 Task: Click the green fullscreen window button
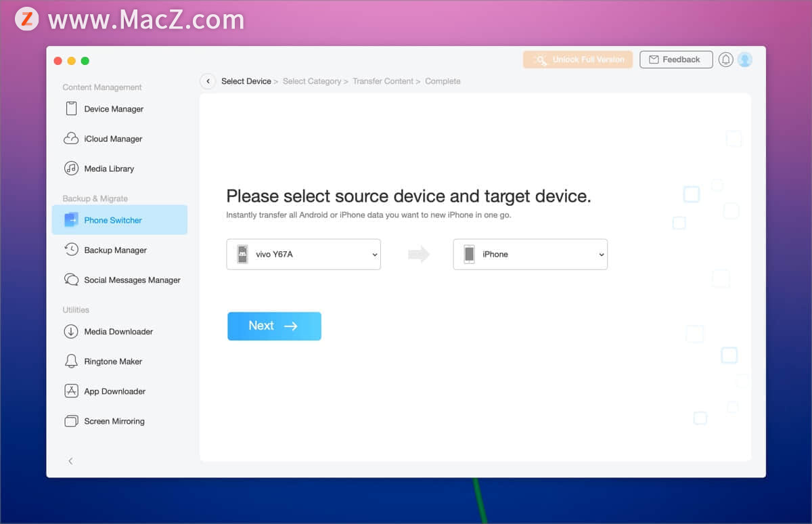[x=85, y=61]
